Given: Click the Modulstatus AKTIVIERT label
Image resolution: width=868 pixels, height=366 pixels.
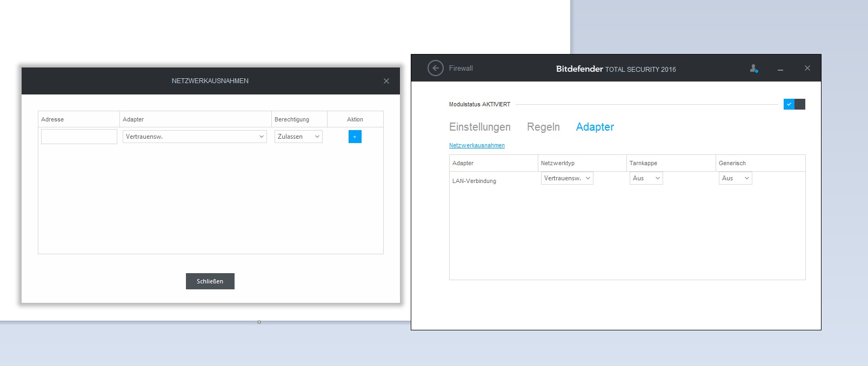Looking at the screenshot, I should (x=479, y=104).
